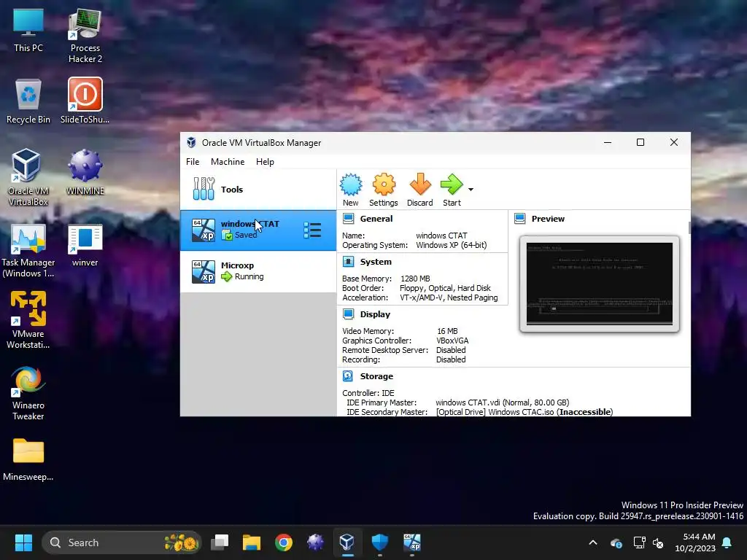Click the Discard saved state icon
The width and height of the screenshot is (747, 560).
[x=419, y=190]
